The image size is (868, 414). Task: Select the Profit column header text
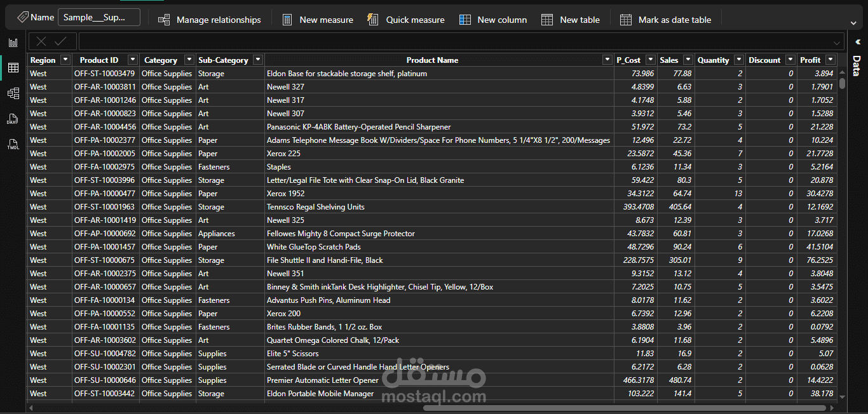coord(810,60)
